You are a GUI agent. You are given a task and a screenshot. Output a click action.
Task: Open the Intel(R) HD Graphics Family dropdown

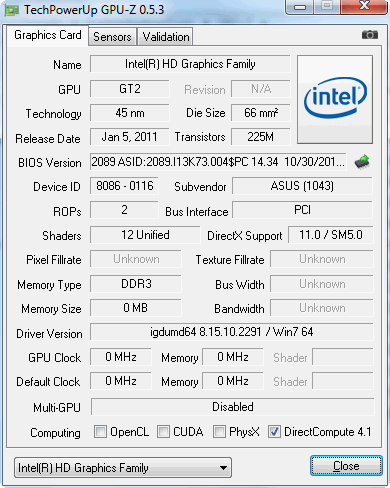pos(123,468)
